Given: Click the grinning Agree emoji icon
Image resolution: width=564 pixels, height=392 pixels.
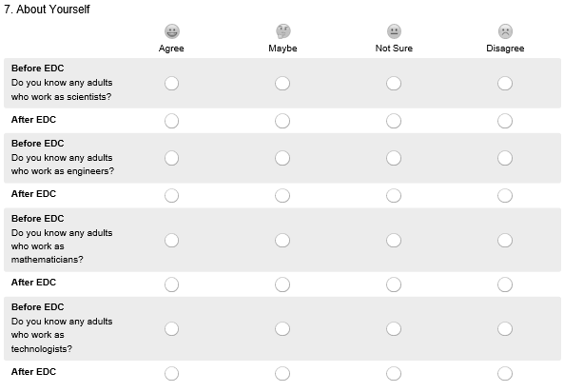Looking at the screenshot, I should point(171,31).
